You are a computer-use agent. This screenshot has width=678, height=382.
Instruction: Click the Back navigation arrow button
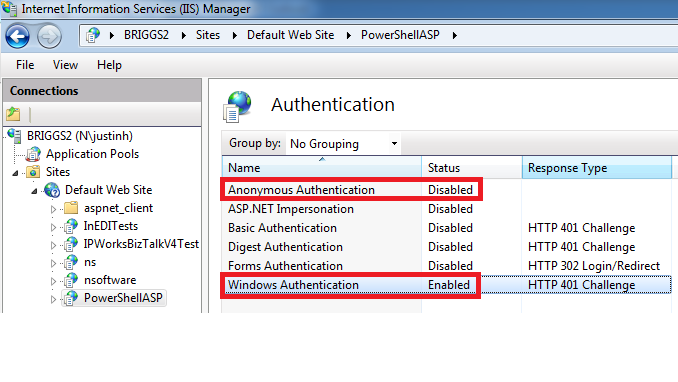tap(17, 36)
